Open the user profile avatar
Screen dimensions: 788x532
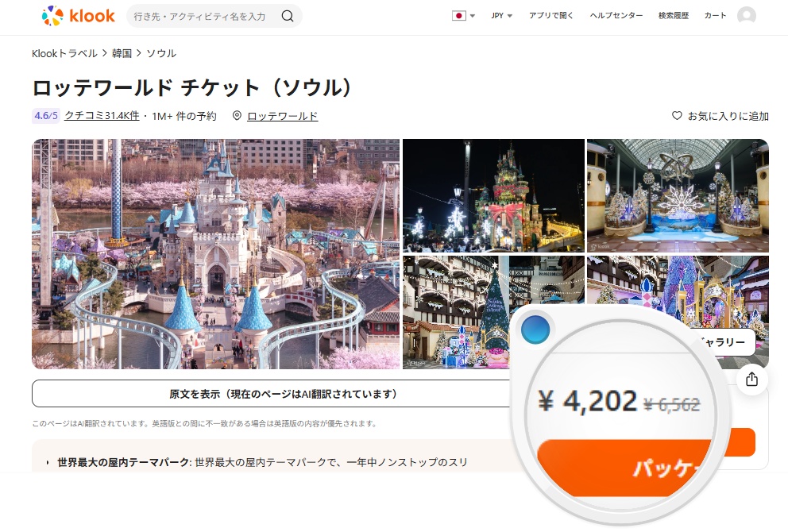(746, 16)
